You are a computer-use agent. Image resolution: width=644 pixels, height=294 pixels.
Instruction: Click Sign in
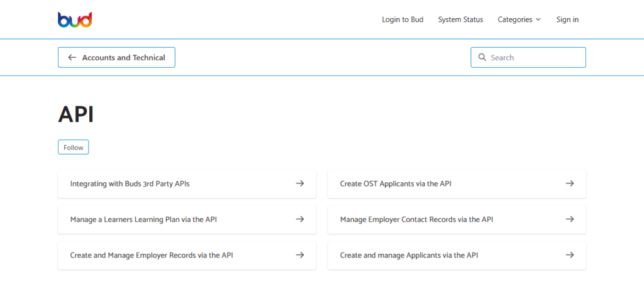pos(567,19)
